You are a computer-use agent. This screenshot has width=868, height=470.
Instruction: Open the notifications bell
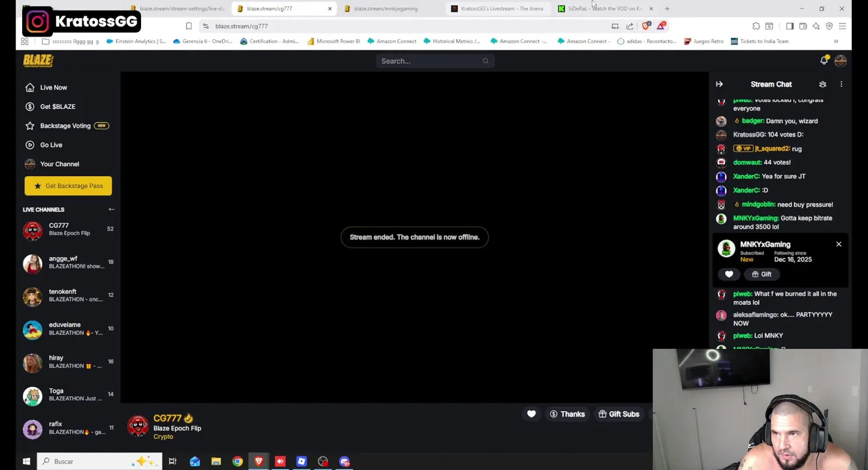tap(824, 61)
